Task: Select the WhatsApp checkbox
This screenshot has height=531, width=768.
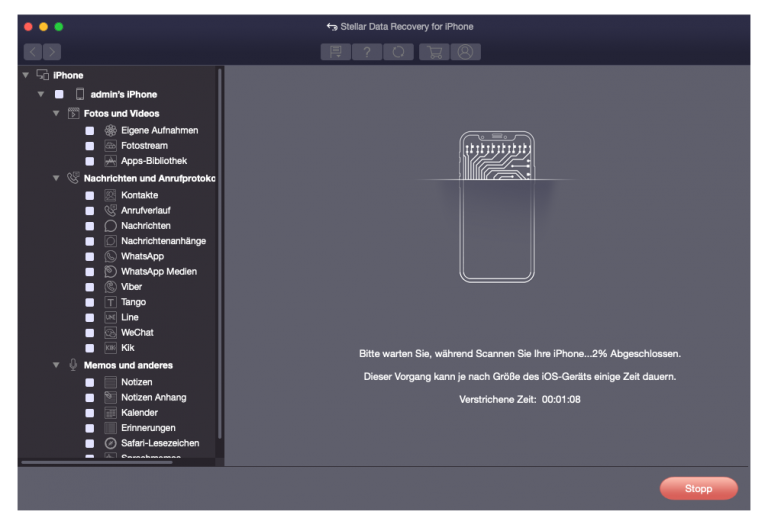Action: coord(90,257)
